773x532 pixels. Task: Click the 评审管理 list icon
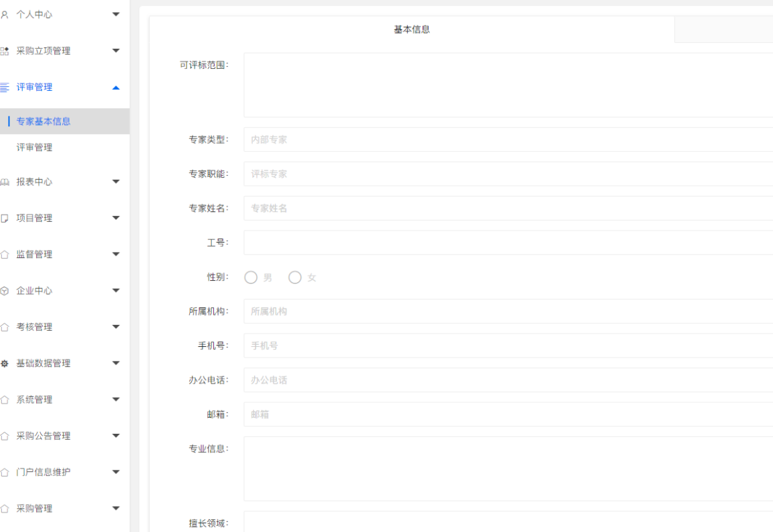[x=5, y=87]
